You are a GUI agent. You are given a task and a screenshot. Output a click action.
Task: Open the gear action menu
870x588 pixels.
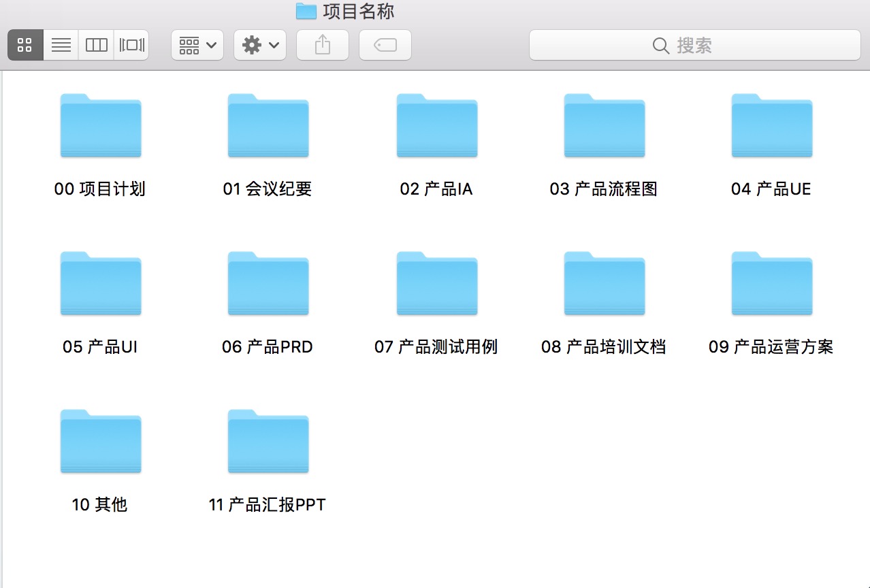click(260, 46)
